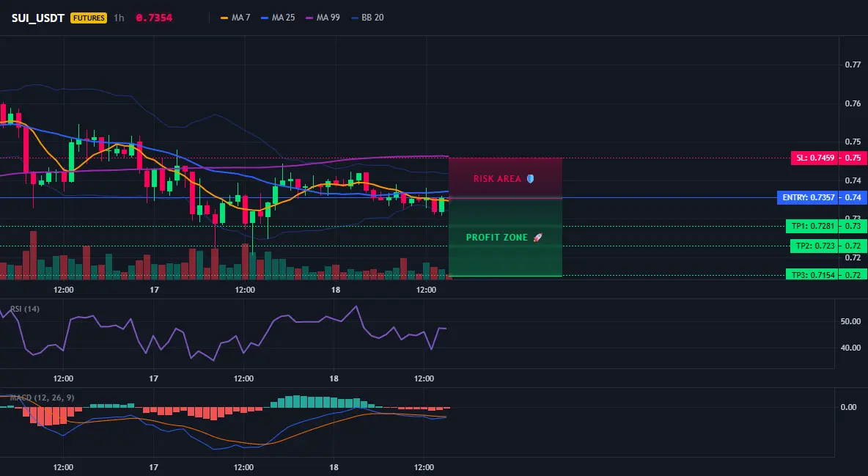Click the 40.00 RSI axis value
This screenshot has width=868, height=476.
point(850,348)
